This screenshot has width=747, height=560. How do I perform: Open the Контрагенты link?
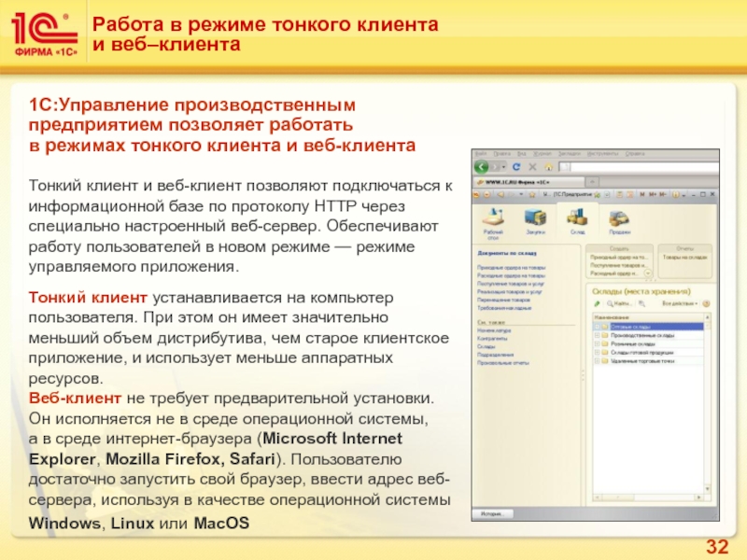click(x=492, y=339)
